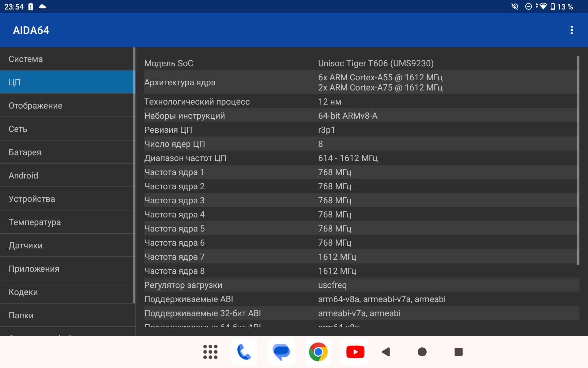The height and width of the screenshot is (368, 588).
Task: Launch the Phone app from taskbar
Action: click(x=244, y=352)
